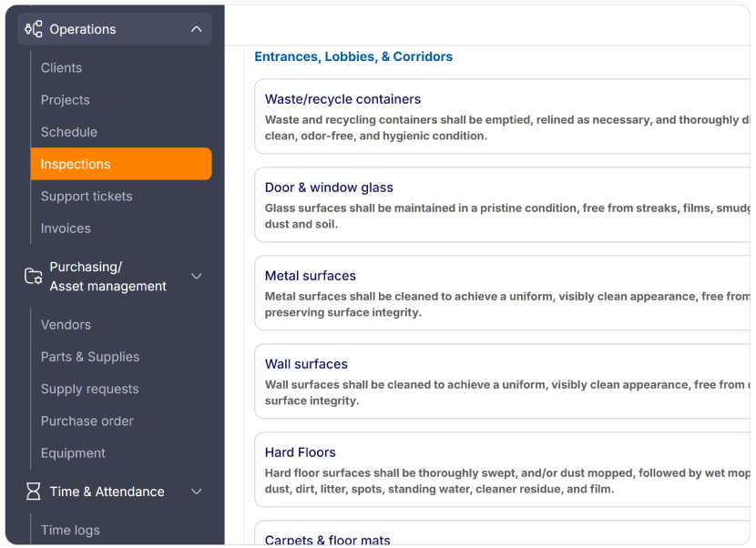Screen dimensions: 756x548
Task: Select the Wall surfaces card title
Action: 306,363
